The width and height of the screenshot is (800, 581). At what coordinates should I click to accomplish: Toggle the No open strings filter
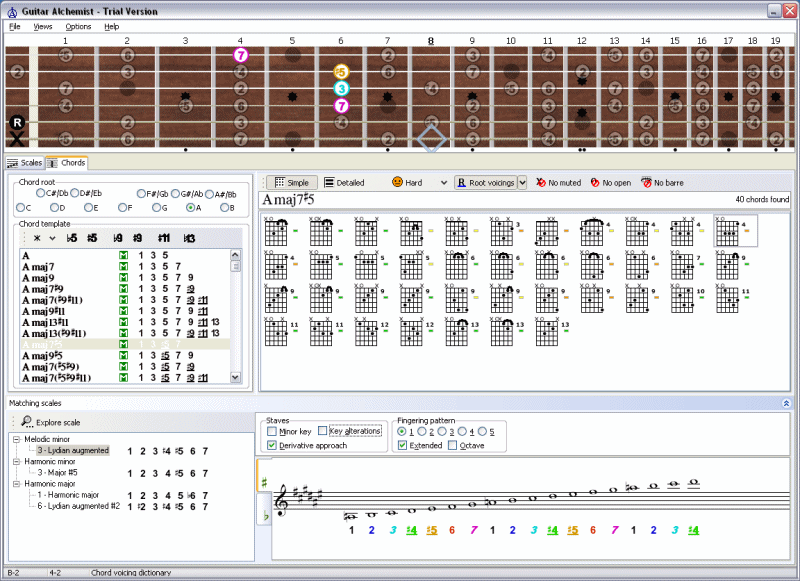tap(611, 183)
